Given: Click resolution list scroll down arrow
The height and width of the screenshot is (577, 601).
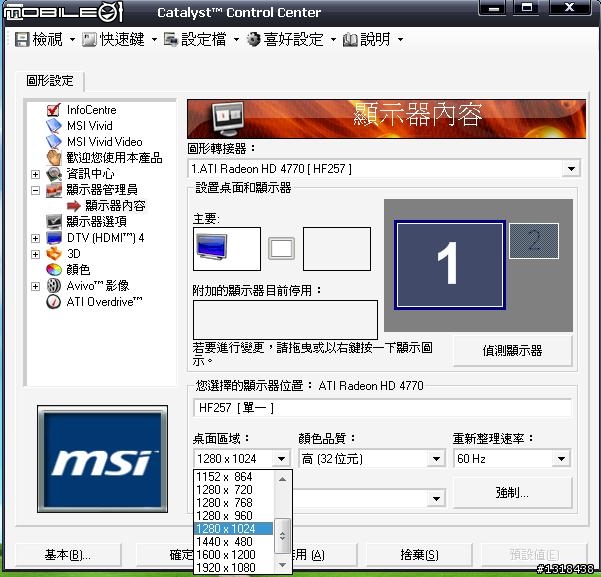Looking at the screenshot, I should coord(282,565).
